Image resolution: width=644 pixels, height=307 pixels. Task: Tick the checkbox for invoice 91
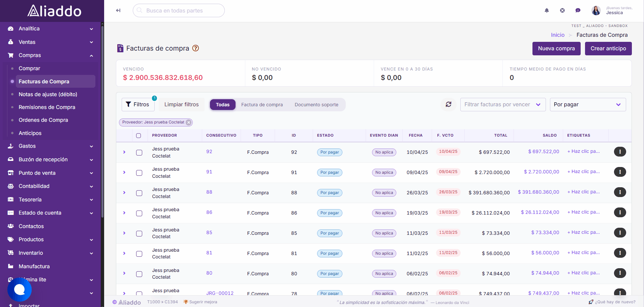coord(139,173)
